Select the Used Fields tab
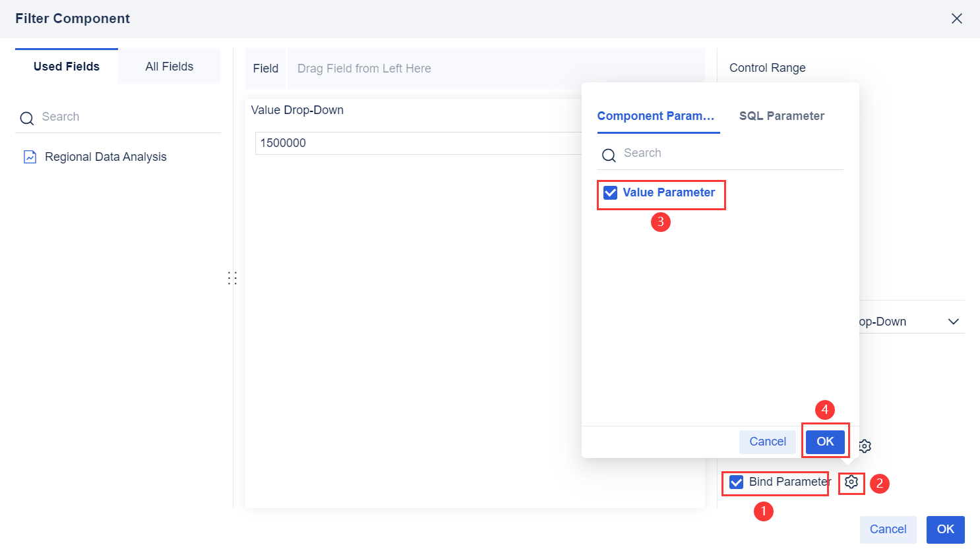 [66, 66]
